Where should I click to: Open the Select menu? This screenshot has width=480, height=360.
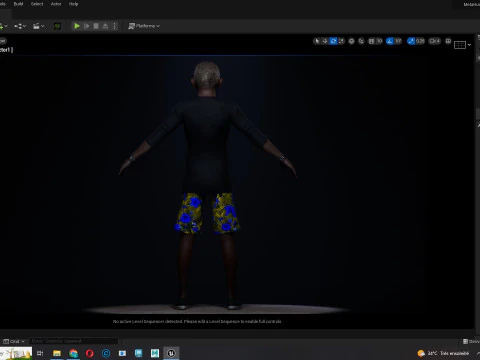click(x=37, y=4)
